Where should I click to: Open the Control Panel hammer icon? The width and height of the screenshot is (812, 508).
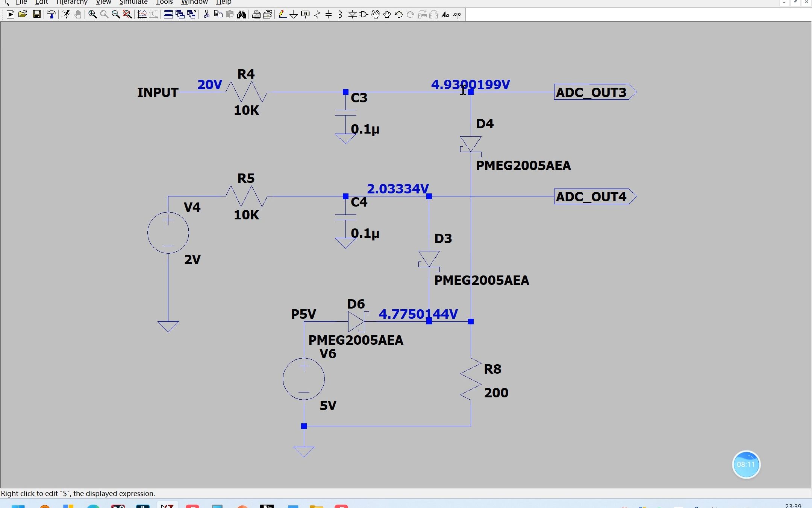click(x=52, y=15)
